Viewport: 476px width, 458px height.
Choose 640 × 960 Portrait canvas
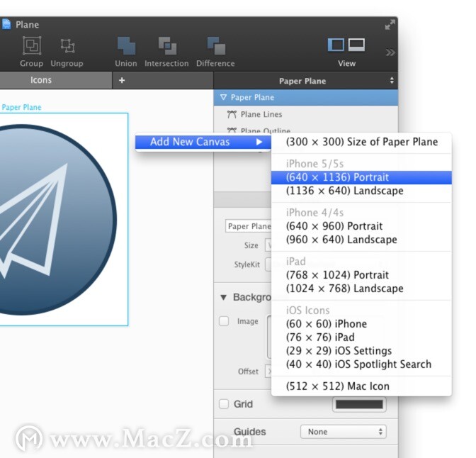pyautogui.click(x=361, y=226)
